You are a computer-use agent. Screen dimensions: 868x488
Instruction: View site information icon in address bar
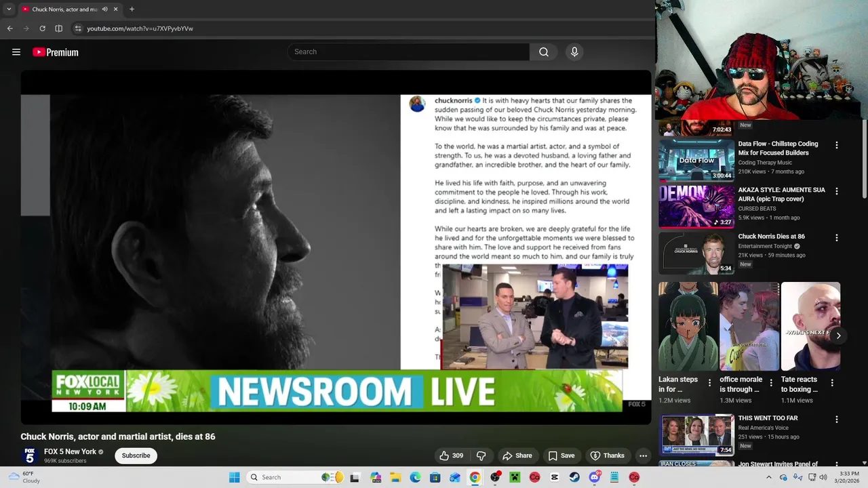tap(78, 28)
